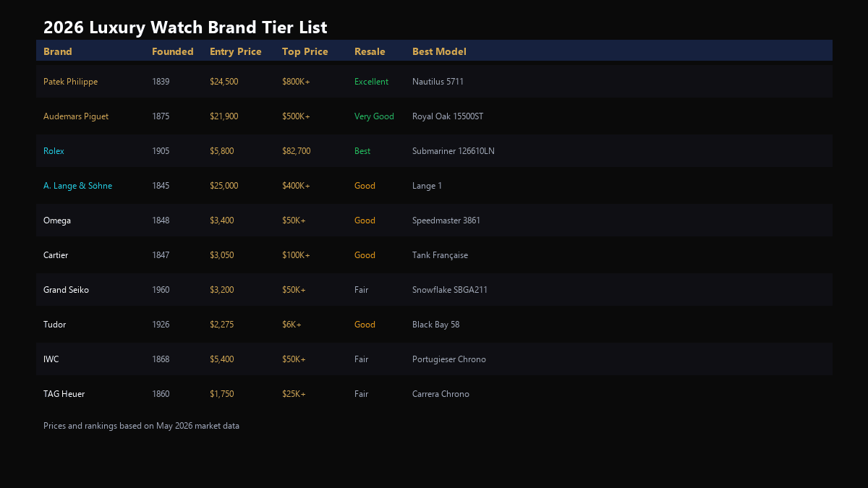
Task: Click the Excellent resale rating
Action: click(371, 82)
